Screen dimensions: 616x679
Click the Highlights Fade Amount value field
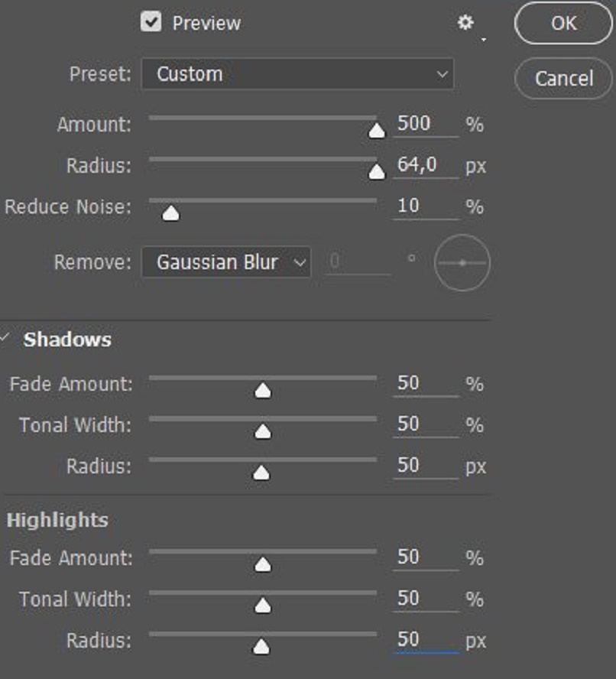(x=424, y=557)
